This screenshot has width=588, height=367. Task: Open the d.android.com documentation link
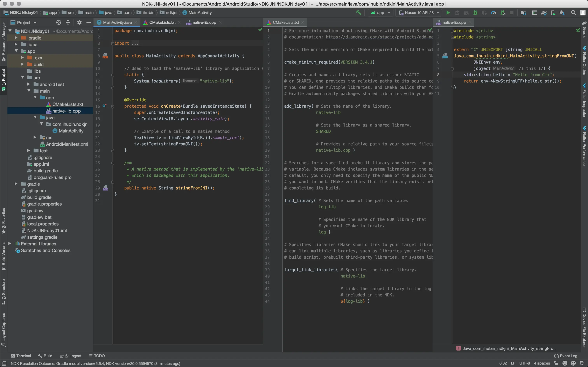[x=379, y=37]
